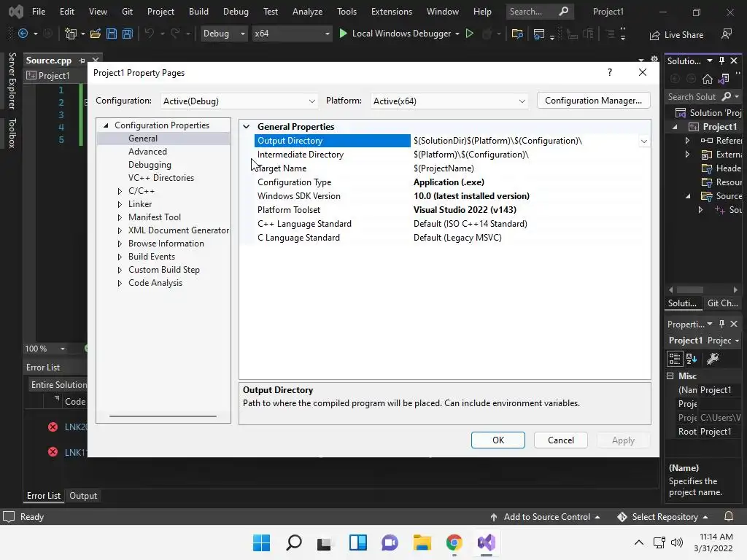Open the Build menu

[x=198, y=12]
